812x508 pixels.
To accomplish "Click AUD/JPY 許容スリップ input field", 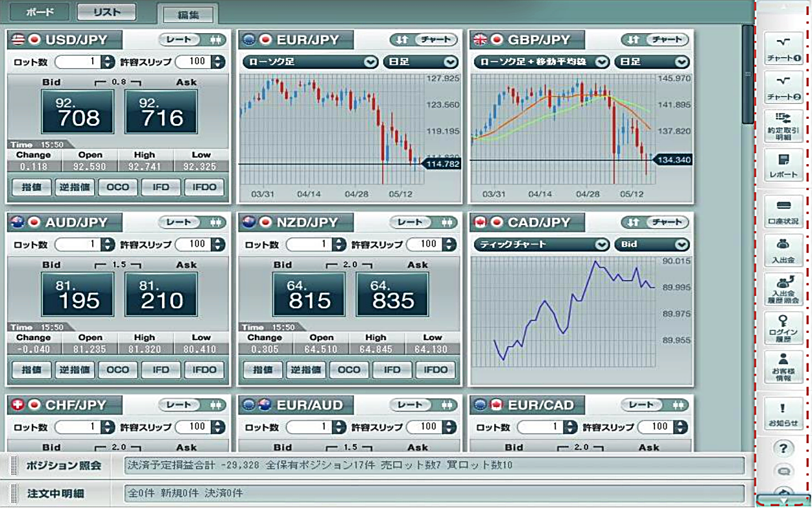I will [193, 245].
